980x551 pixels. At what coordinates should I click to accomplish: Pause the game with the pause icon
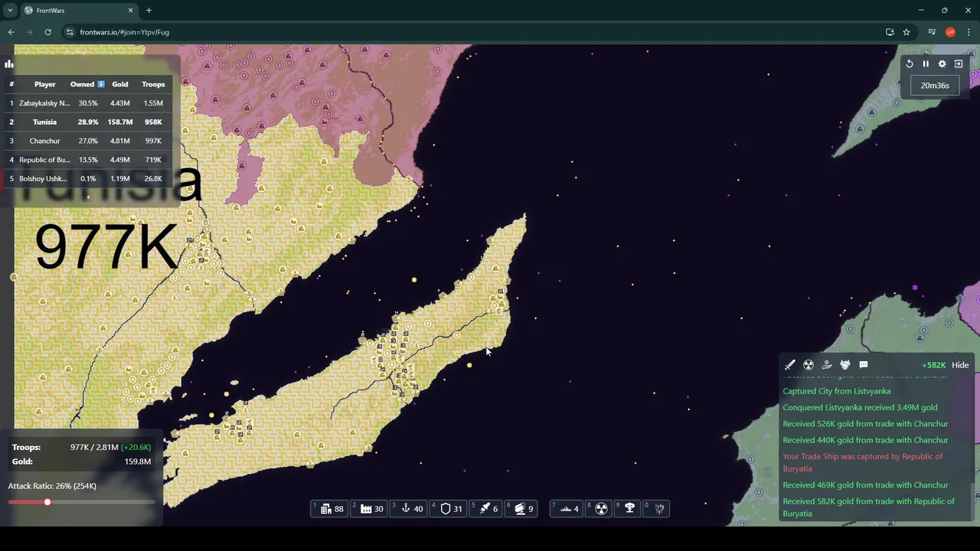click(926, 64)
